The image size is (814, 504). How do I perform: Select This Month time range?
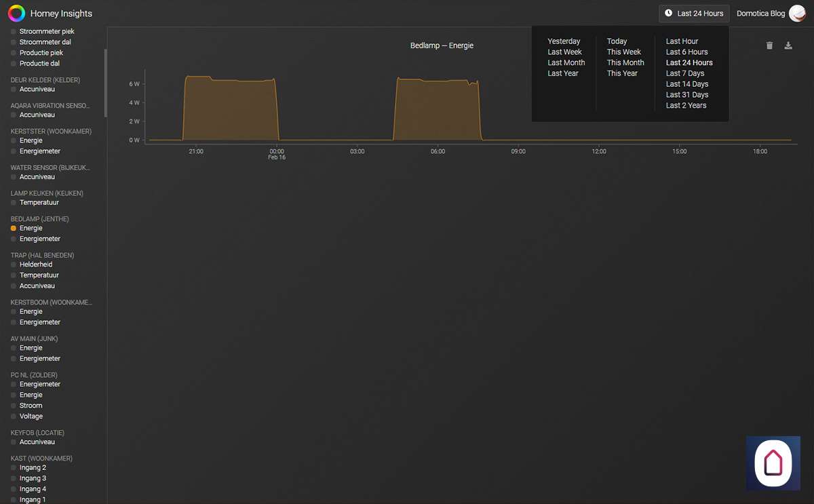click(x=625, y=62)
